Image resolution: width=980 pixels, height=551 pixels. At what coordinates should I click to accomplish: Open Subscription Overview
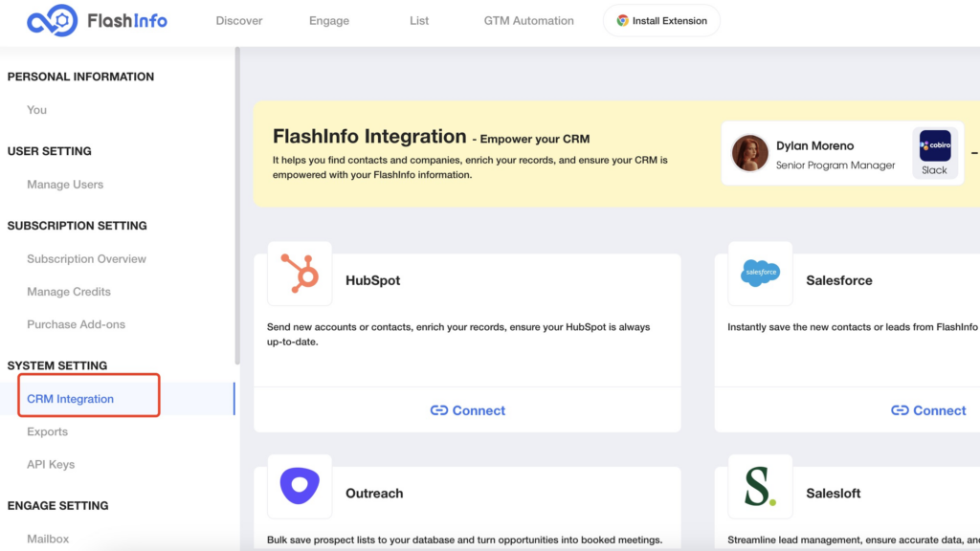[86, 258]
